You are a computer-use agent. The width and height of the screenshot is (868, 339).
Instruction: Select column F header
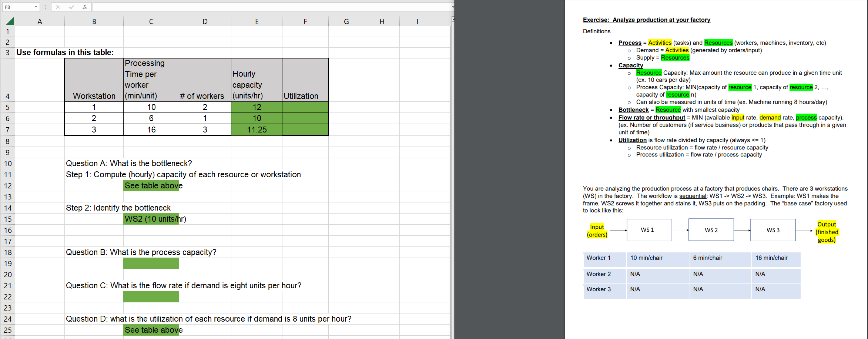click(305, 21)
